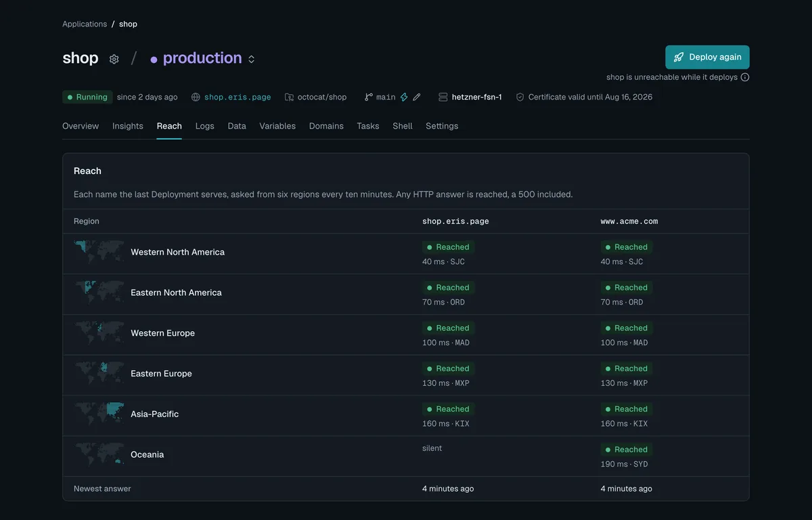Image resolution: width=812 pixels, height=520 pixels.
Task: Edit the branch with the pencil icon
Action: (417, 97)
